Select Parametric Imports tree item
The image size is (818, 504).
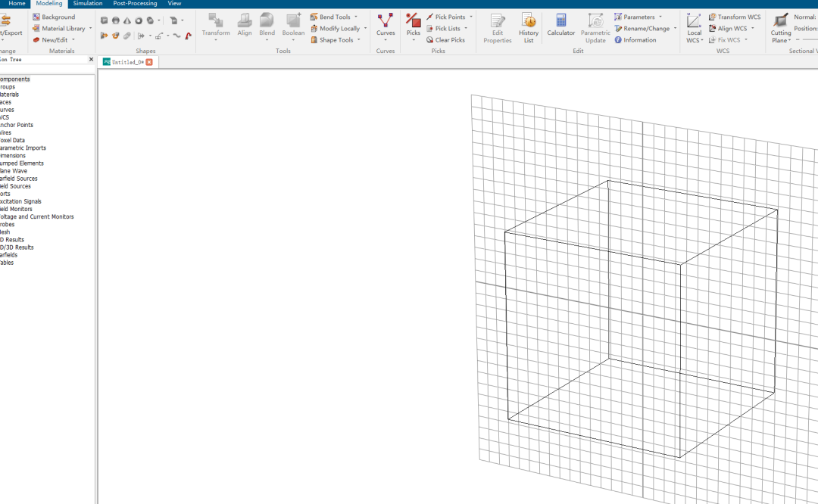click(x=23, y=148)
